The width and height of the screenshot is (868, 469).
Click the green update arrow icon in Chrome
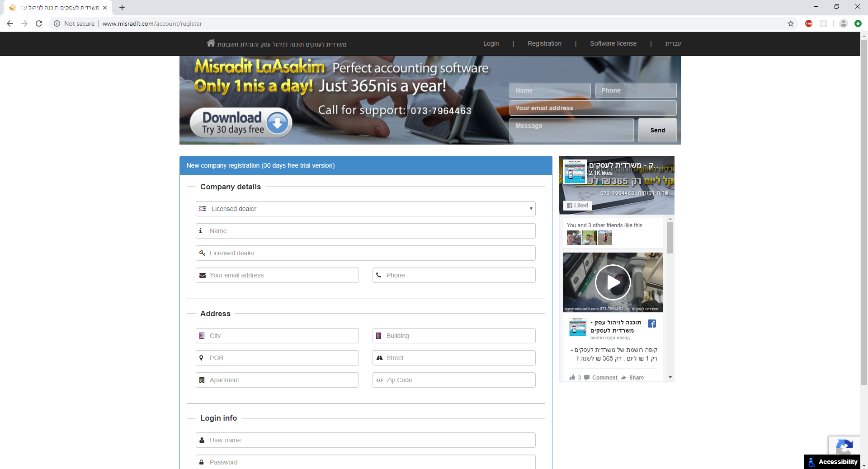858,23
